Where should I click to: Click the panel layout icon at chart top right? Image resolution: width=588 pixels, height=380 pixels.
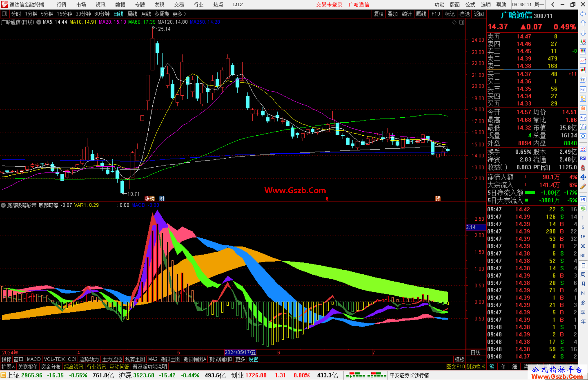click(x=462, y=22)
